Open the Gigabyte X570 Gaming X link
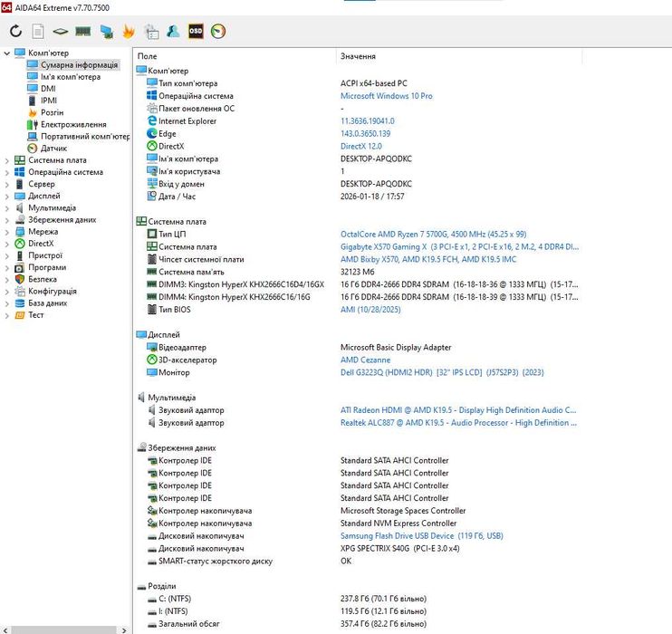Viewport: 672px width, 634px height. 459,247
